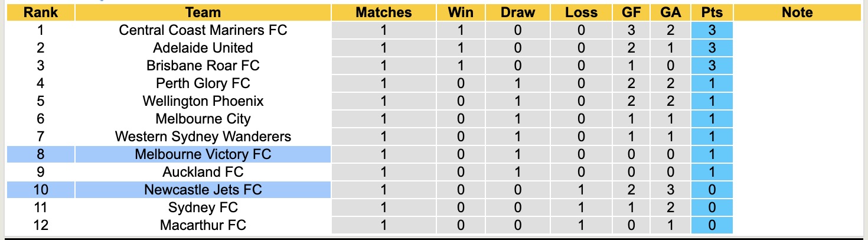Select the Team column header
Image resolution: width=868 pixels, height=240 pixels.
tap(203, 12)
